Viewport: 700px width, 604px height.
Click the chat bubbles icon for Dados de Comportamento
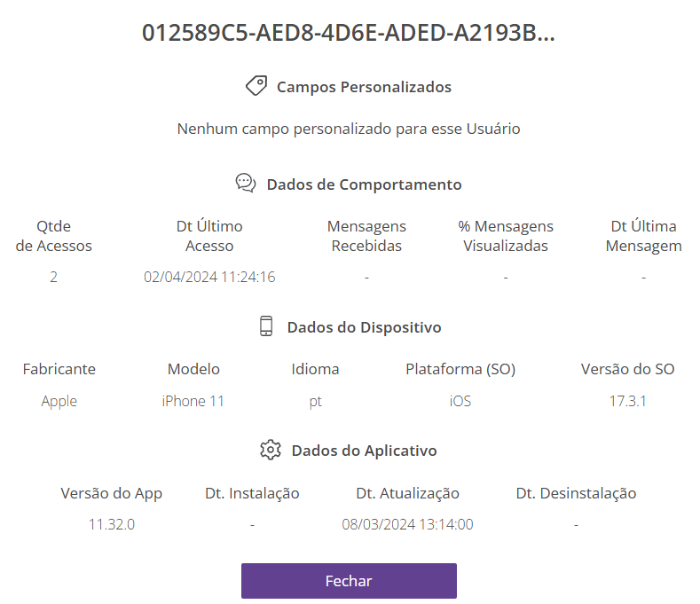click(246, 184)
